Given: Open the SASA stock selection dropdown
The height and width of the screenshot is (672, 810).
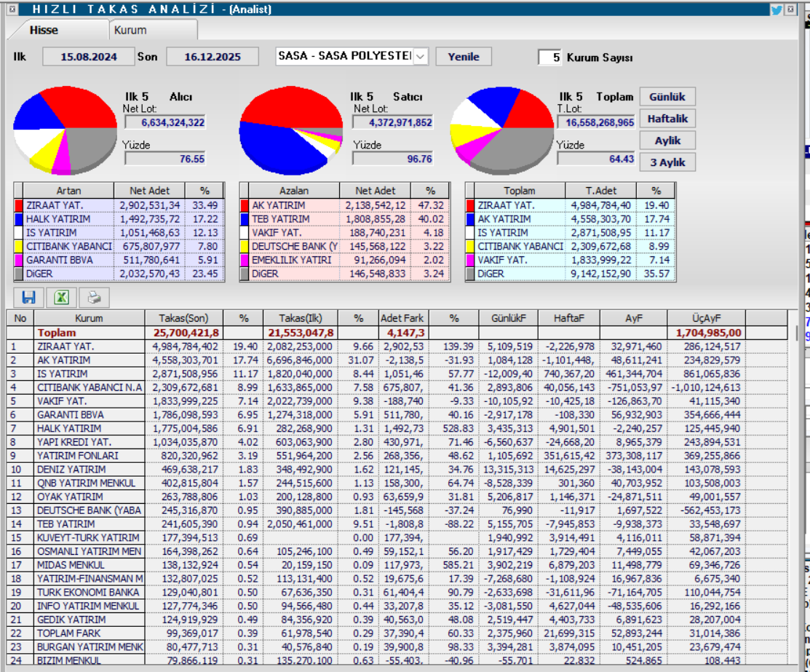Looking at the screenshot, I should (x=421, y=57).
